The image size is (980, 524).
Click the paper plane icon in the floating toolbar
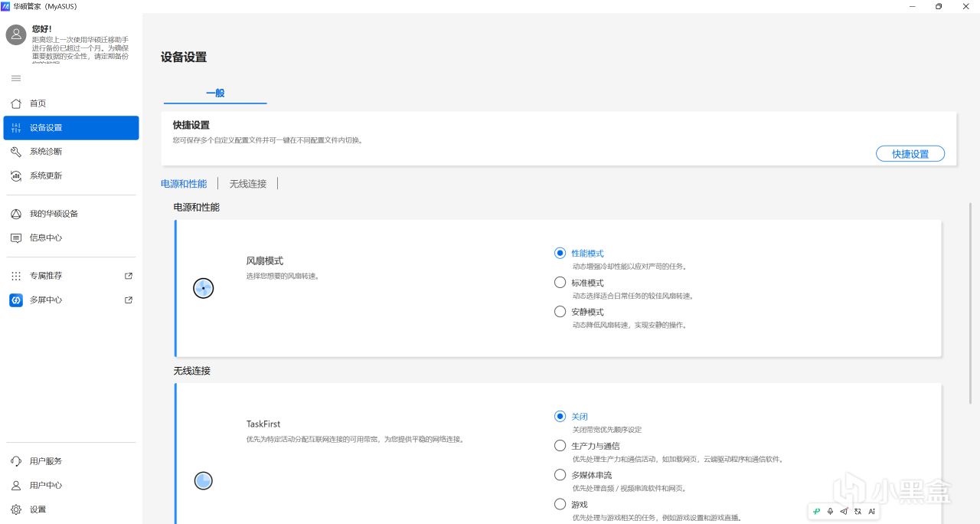click(844, 511)
